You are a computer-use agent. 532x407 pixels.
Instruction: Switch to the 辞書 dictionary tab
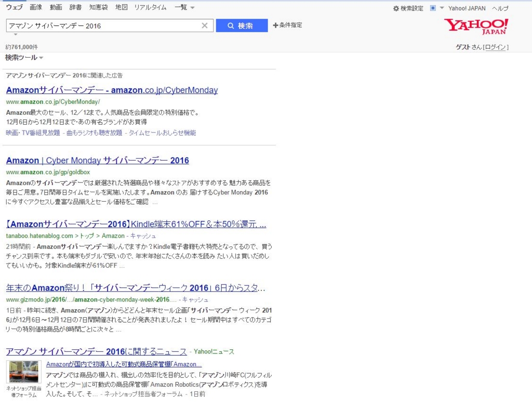coord(75,7)
